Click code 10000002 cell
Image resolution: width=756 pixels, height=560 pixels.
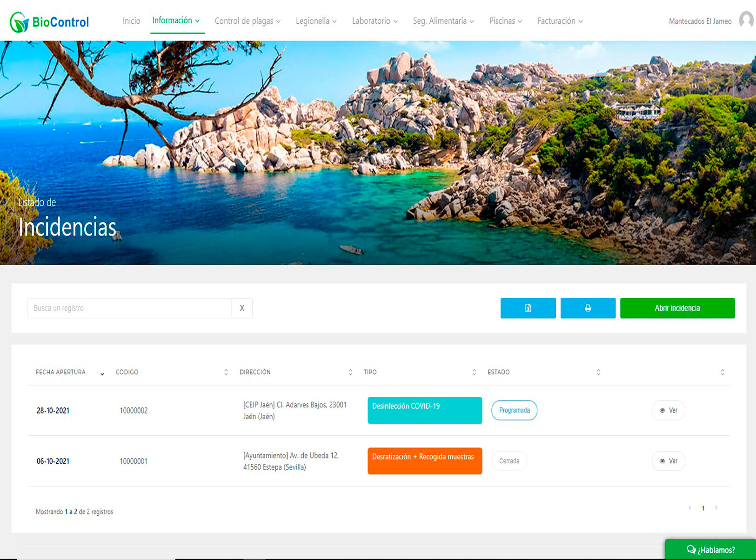134,411
